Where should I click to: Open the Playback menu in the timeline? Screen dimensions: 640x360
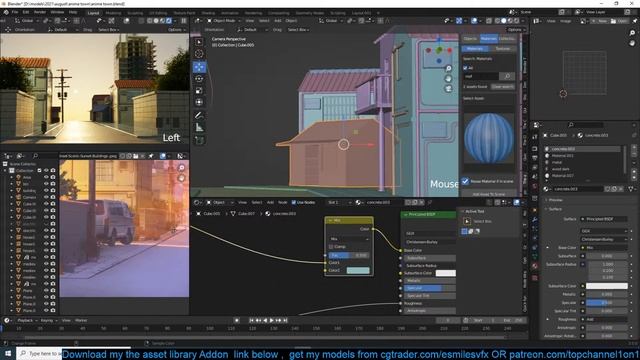pos(27,320)
